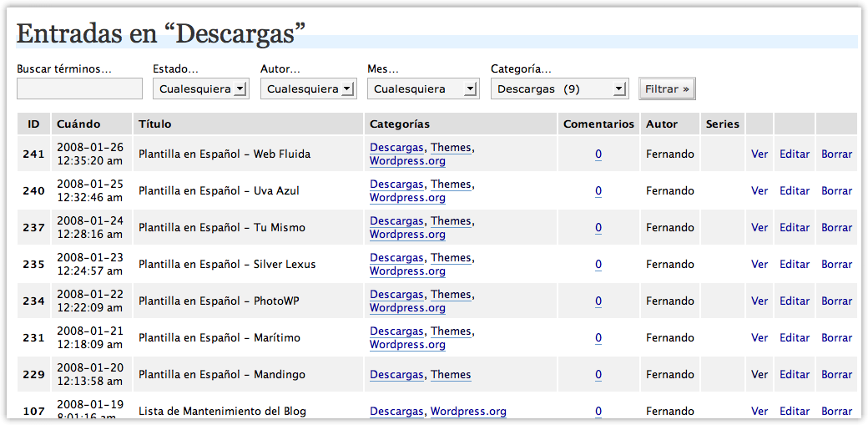Screen dimensions: 868x425
Task: Open comments count for the Mandingo post
Action: pyautogui.click(x=598, y=375)
